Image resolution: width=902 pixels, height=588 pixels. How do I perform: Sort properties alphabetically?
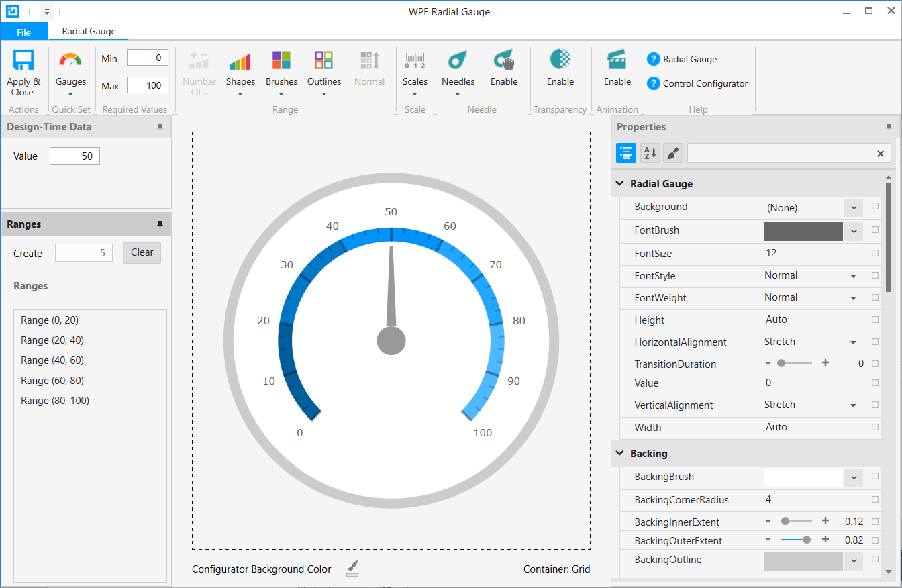point(650,153)
